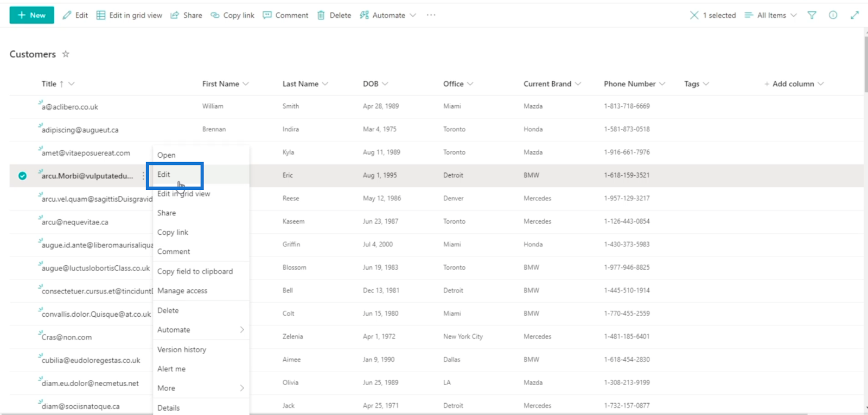Open the diam.eu.dolor@necmetus.net item

[x=90, y=383]
